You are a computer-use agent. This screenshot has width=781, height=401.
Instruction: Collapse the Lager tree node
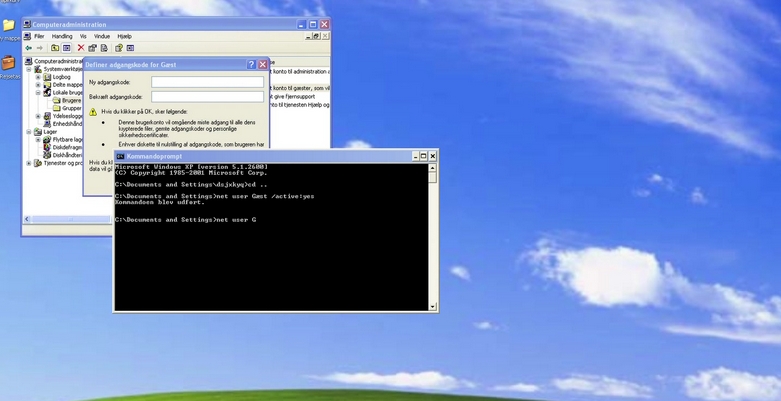(29, 132)
